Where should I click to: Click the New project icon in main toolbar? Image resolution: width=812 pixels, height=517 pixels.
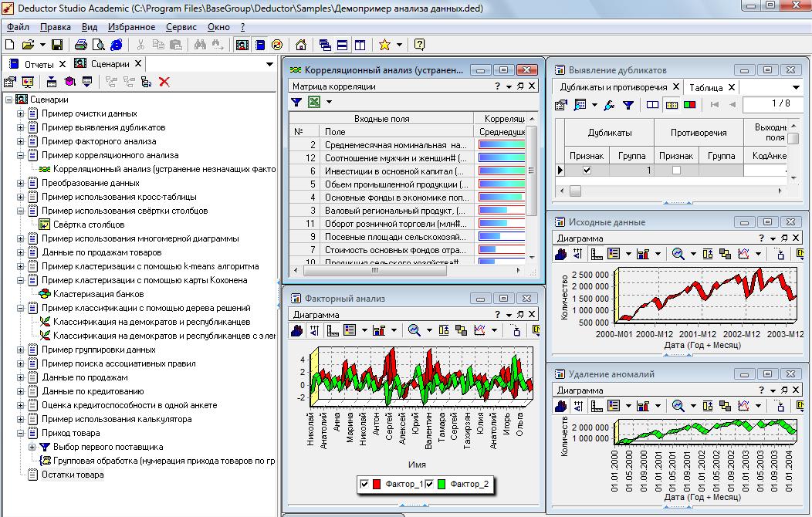point(9,45)
